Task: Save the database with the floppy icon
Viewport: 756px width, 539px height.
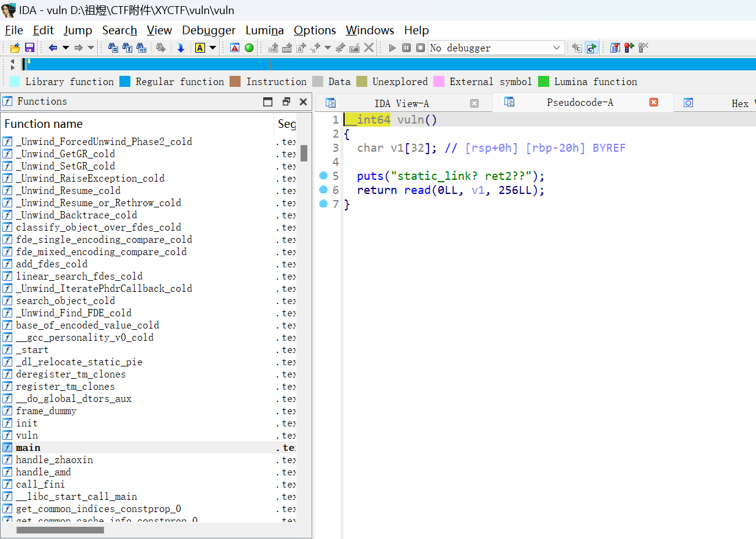Action: click(29, 48)
